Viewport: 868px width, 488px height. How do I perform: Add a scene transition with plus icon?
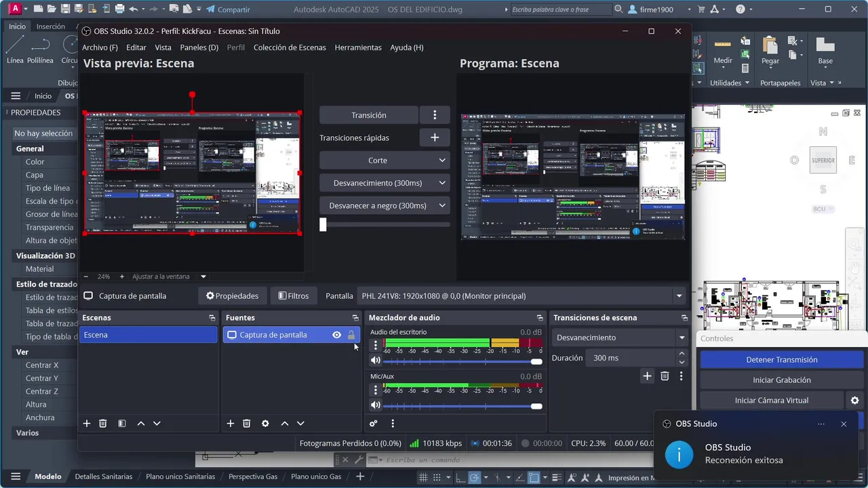647,376
